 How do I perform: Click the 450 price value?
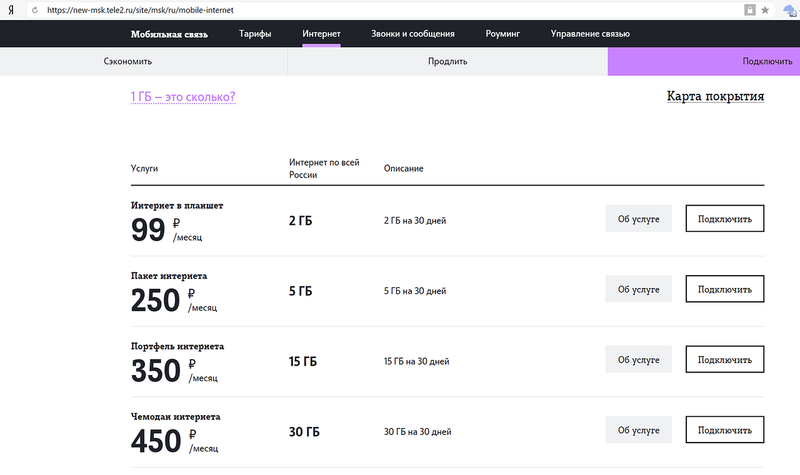click(x=156, y=441)
